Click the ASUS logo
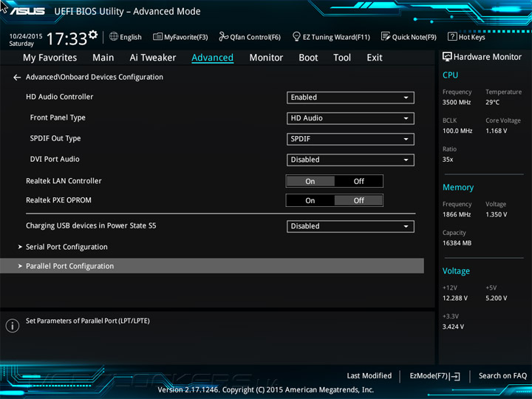 click(27, 11)
